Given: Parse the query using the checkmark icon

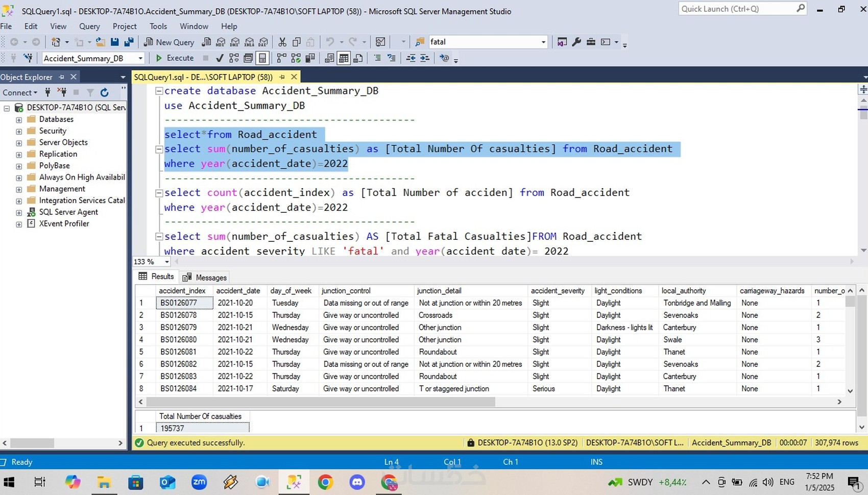Looking at the screenshot, I should [x=220, y=58].
